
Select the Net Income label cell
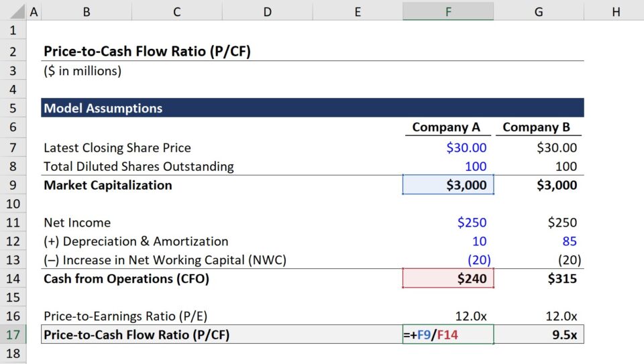[x=77, y=223]
